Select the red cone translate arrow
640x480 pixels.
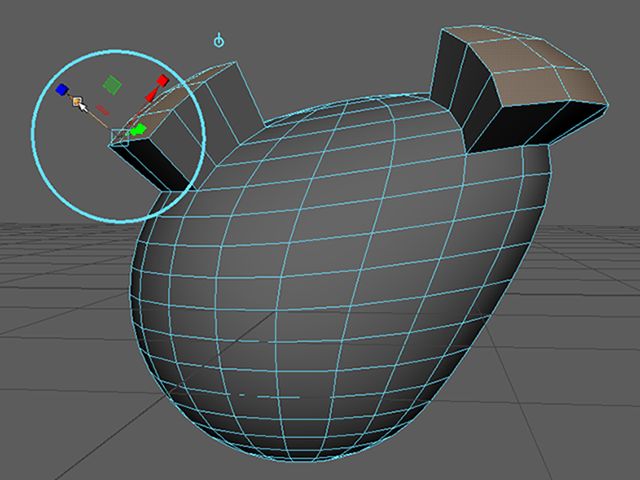point(151,95)
